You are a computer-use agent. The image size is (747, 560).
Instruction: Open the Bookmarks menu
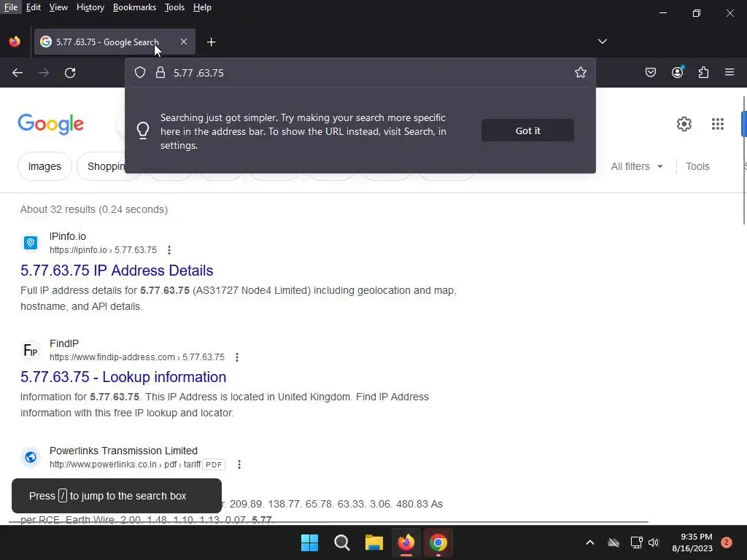coord(134,7)
